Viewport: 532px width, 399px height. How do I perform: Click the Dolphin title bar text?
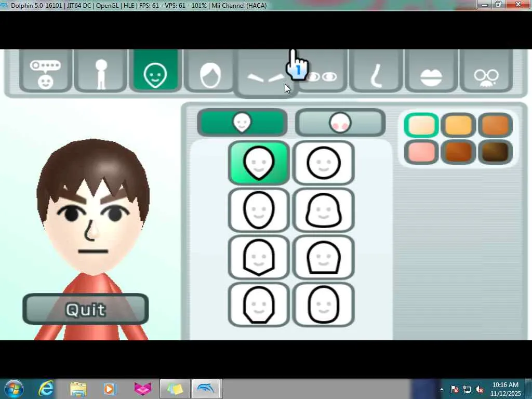tap(139, 5)
